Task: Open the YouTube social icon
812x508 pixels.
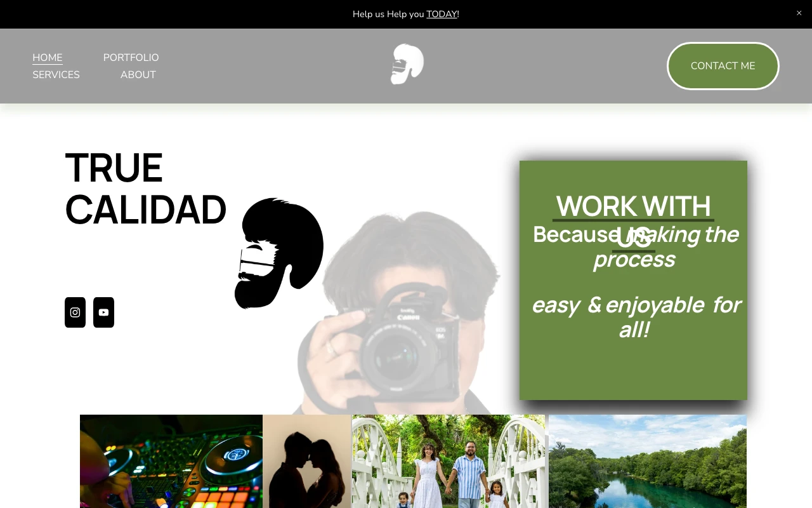Action: pos(103,312)
